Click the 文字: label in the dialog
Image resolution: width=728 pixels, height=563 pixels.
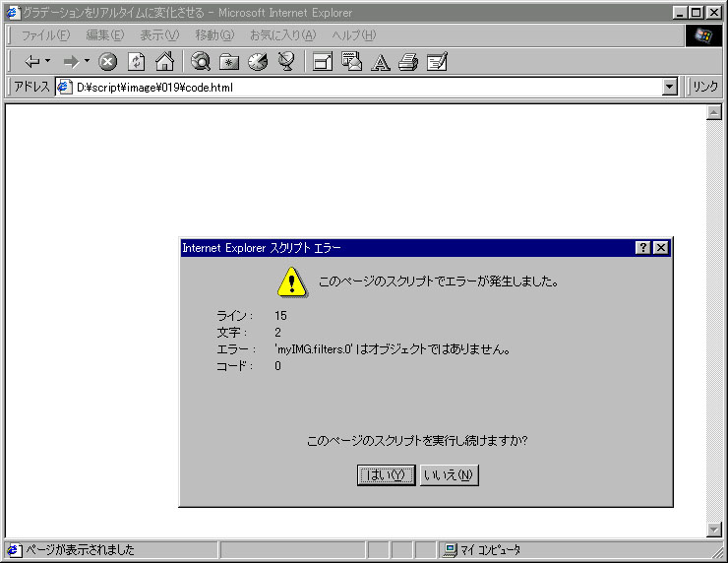(231, 333)
